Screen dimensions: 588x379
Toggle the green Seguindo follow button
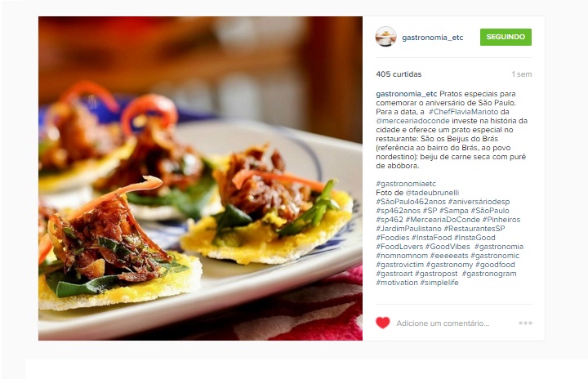(x=506, y=37)
